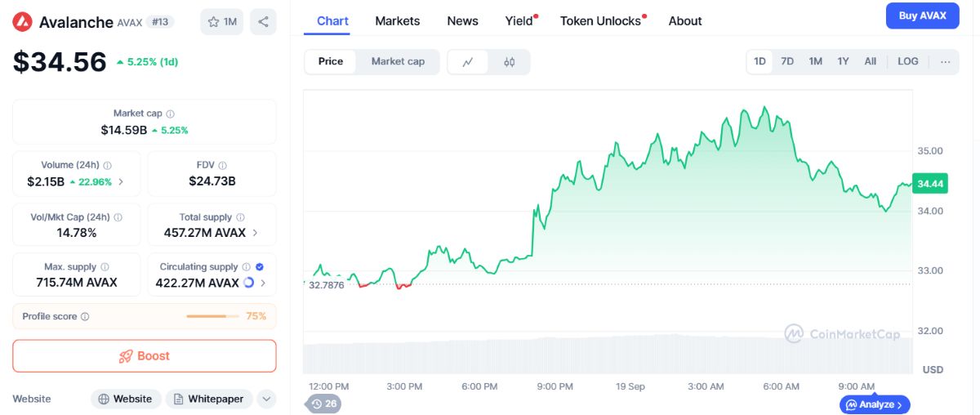This screenshot has height=415, width=980.
Task: Click the Profile score progress bar
Action: point(211,316)
